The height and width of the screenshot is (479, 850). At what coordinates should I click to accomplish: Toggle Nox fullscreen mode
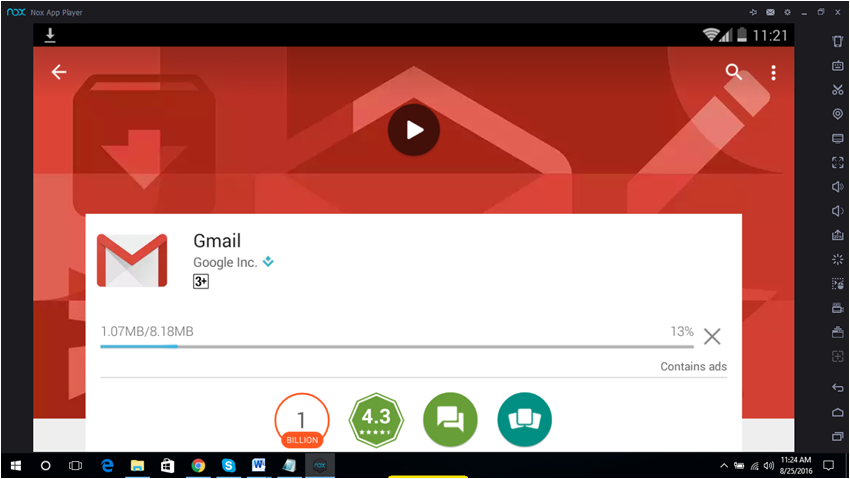(838, 162)
